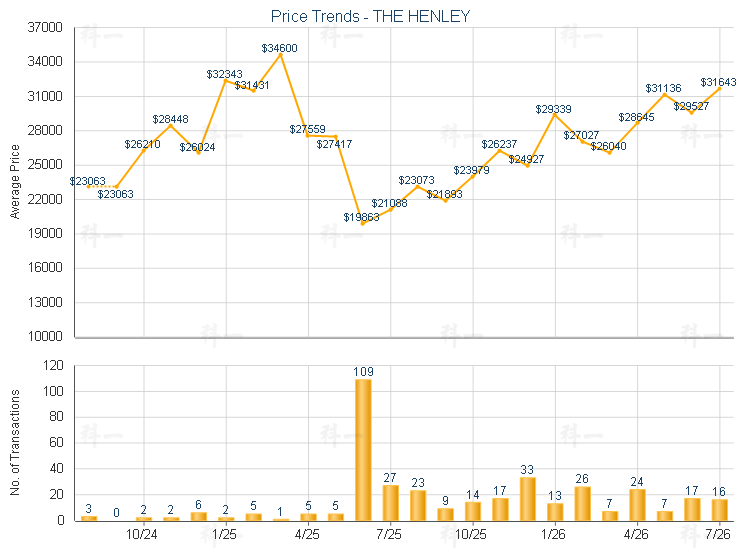740x550 pixels.
Task: Click the 7/25 x-axis label
Action: [389, 534]
